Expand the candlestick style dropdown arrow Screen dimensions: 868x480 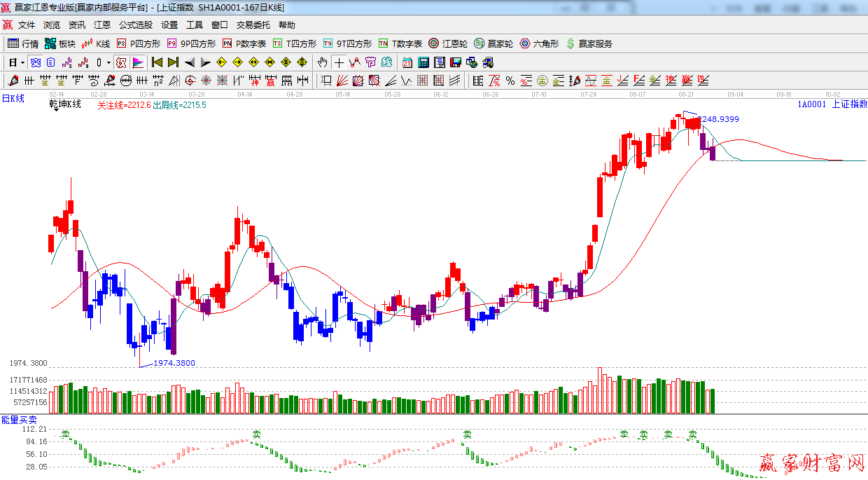(x=108, y=62)
